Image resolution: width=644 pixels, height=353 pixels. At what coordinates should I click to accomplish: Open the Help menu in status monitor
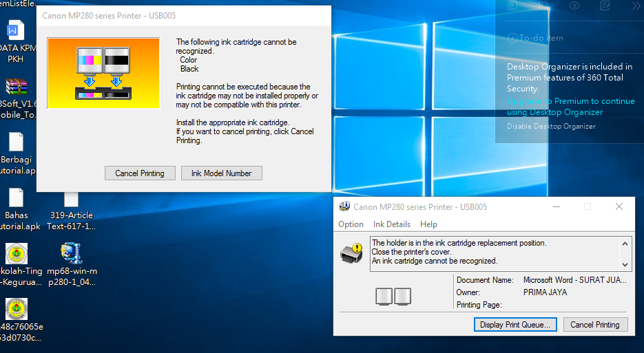tap(428, 224)
